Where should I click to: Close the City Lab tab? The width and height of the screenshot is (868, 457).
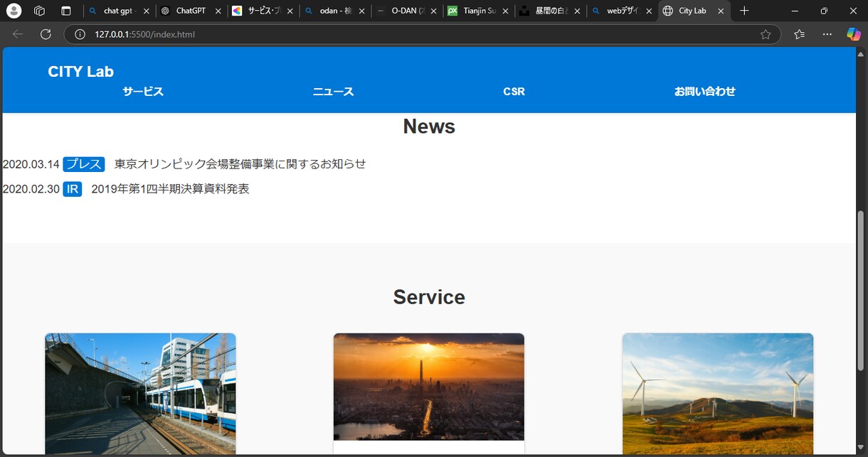click(x=721, y=11)
